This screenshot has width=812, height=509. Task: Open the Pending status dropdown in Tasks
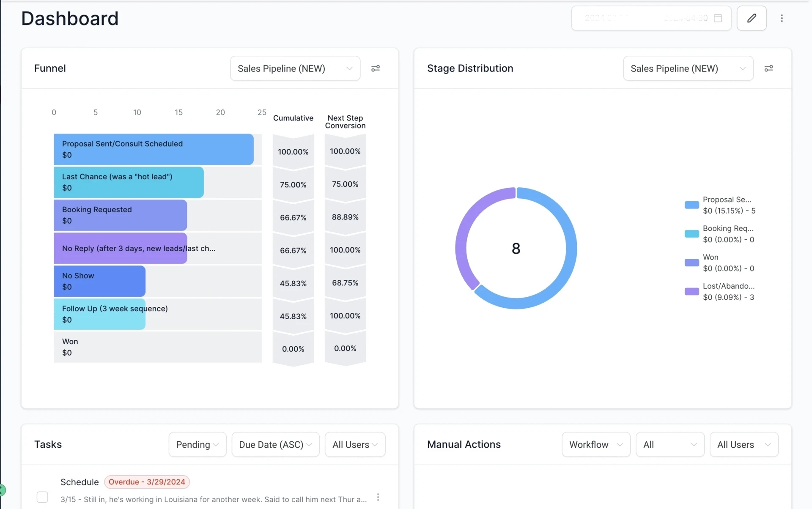click(197, 444)
